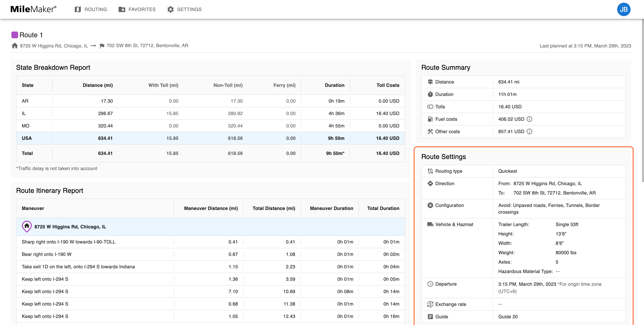The height and width of the screenshot is (325, 644).
Task: Click the Distance signpost icon in Route Summary
Action: [430, 82]
